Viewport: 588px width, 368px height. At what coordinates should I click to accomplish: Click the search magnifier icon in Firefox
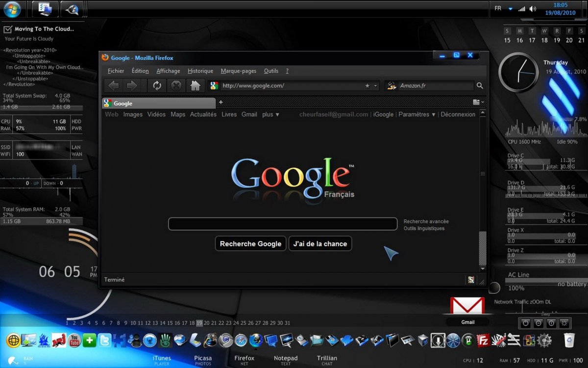[x=480, y=86]
